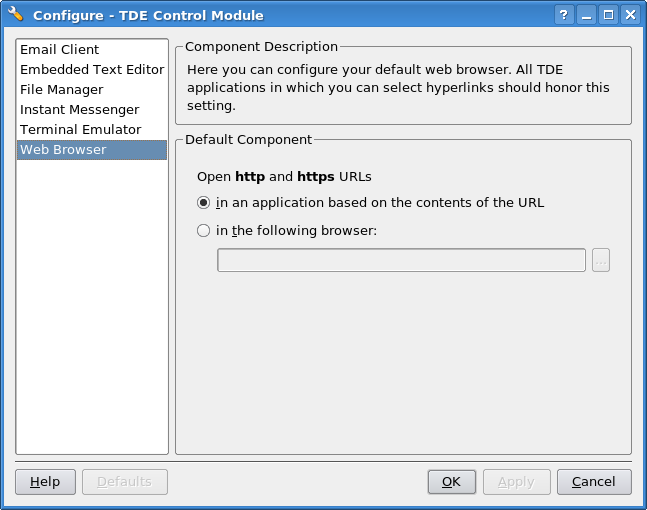Screen dimensions: 647x510
Task: Open the browse button beside browser field
Action: coord(601,260)
